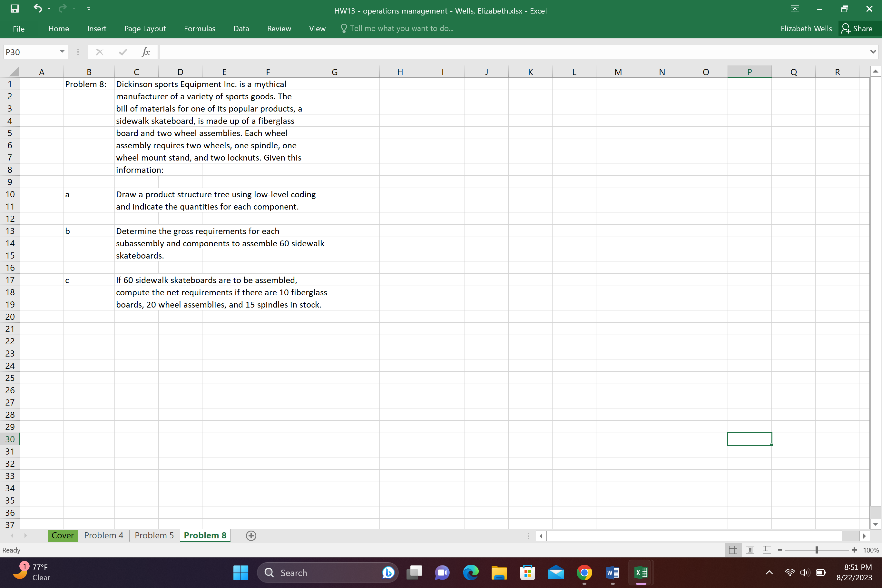Add a new worksheet with the plus icon

point(250,535)
